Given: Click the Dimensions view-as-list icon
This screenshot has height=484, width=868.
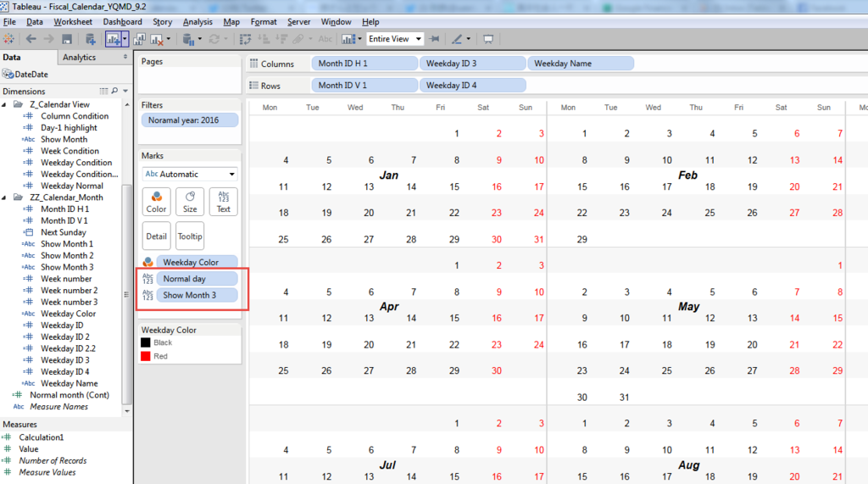Looking at the screenshot, I should point(103,91).
